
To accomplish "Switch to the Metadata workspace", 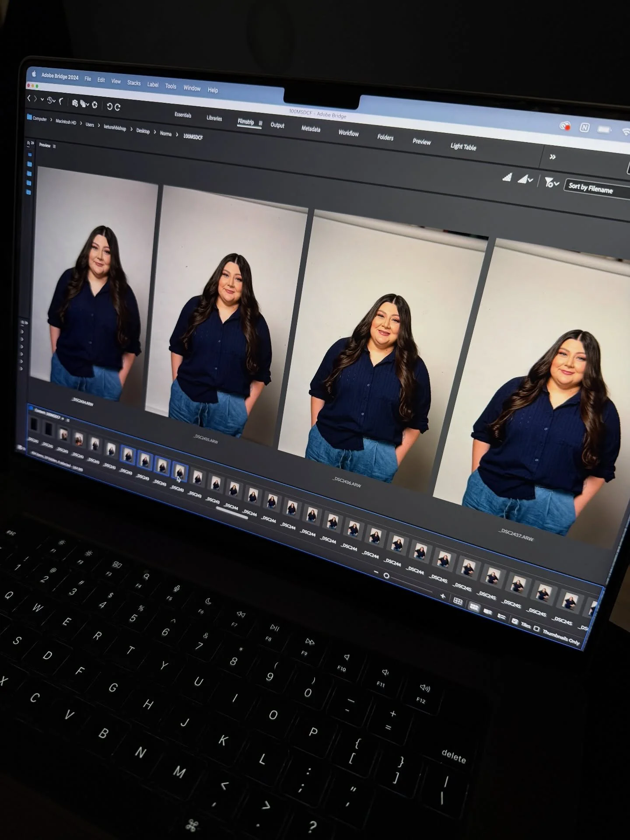I will pos(311,129).
